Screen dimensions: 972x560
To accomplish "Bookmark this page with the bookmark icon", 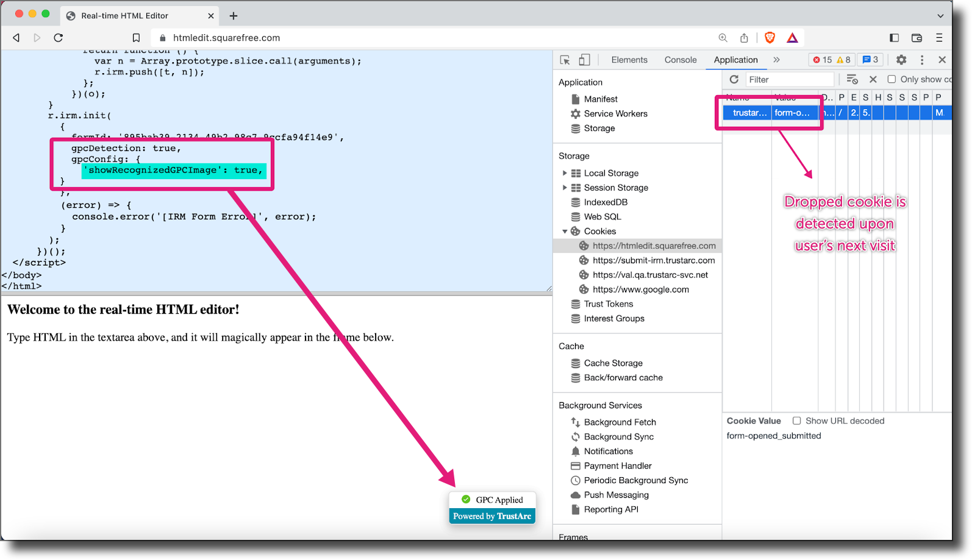I will click(x=136, y=38).
